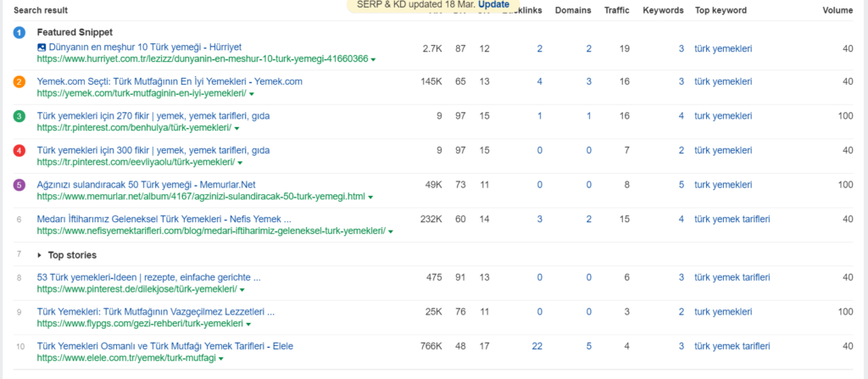Click the elele.com.tr green URL
This screenshot has width=868, height=379.
pos(127,358)
